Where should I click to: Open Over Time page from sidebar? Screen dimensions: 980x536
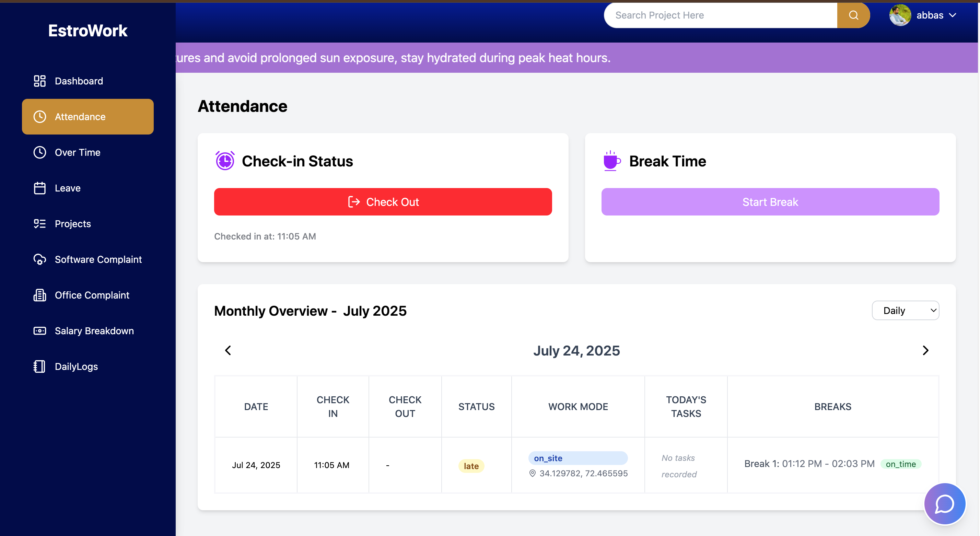pyautogui.click(x=88, y=153)
